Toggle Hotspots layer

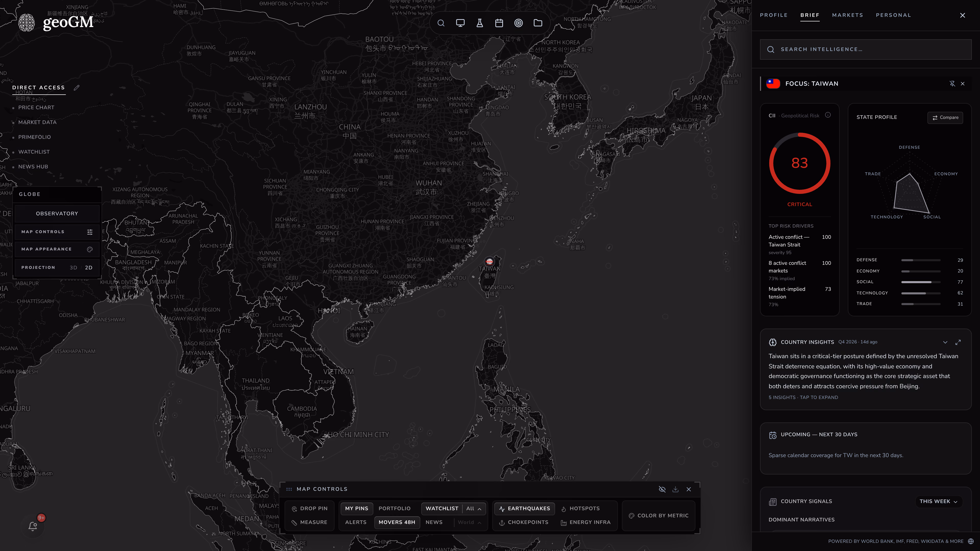581,508
